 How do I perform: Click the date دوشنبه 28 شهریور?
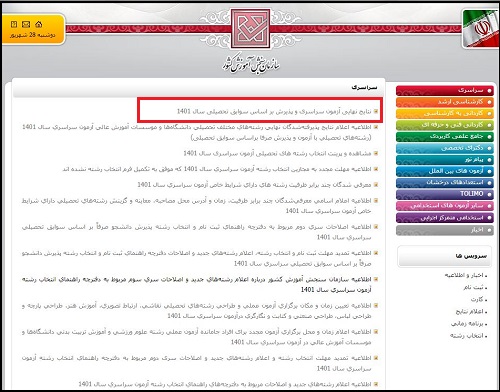click(33, 35)
